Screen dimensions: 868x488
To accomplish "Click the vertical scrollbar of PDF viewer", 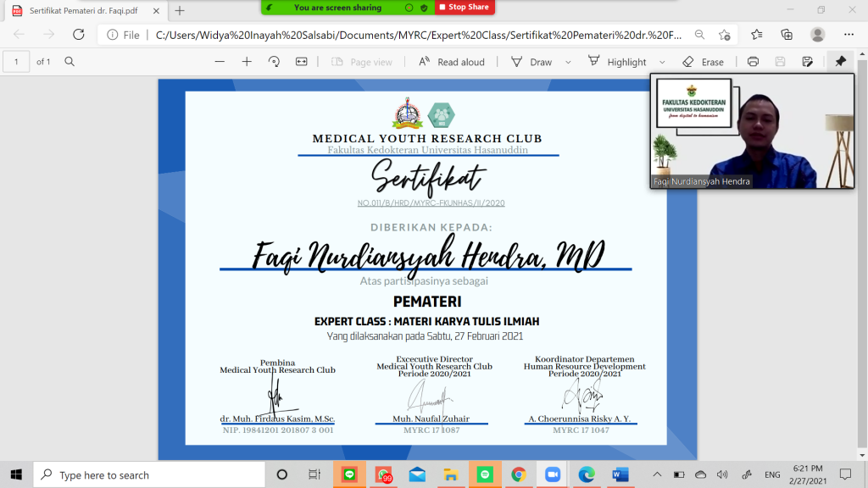I will tap(862, 254).
